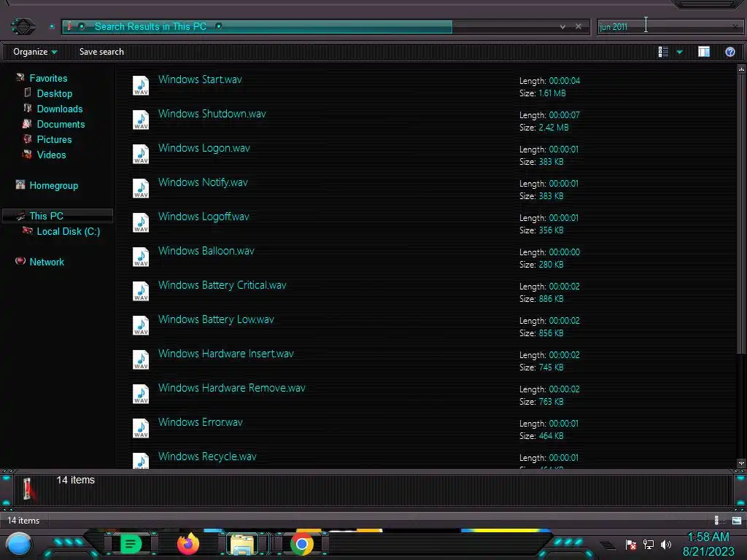747x560 pixels.
Task: Select the Windows Notify.wav file icon
Action: 141,189
